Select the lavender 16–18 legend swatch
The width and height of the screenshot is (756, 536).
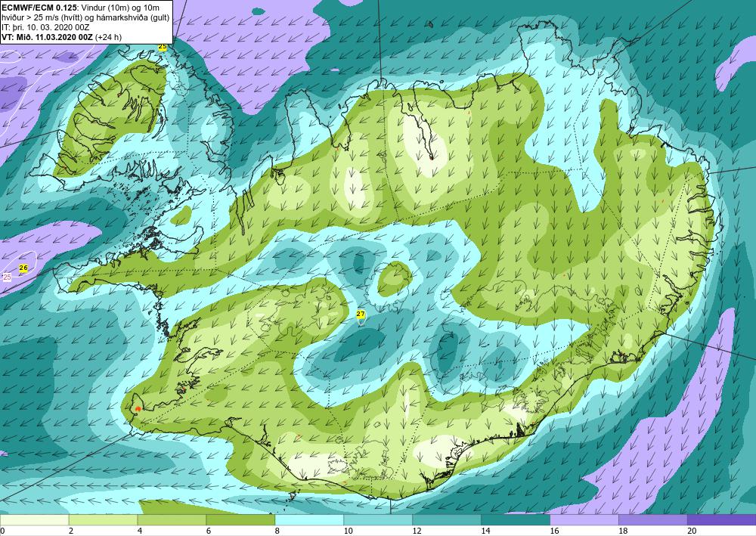tap(584, 519)
